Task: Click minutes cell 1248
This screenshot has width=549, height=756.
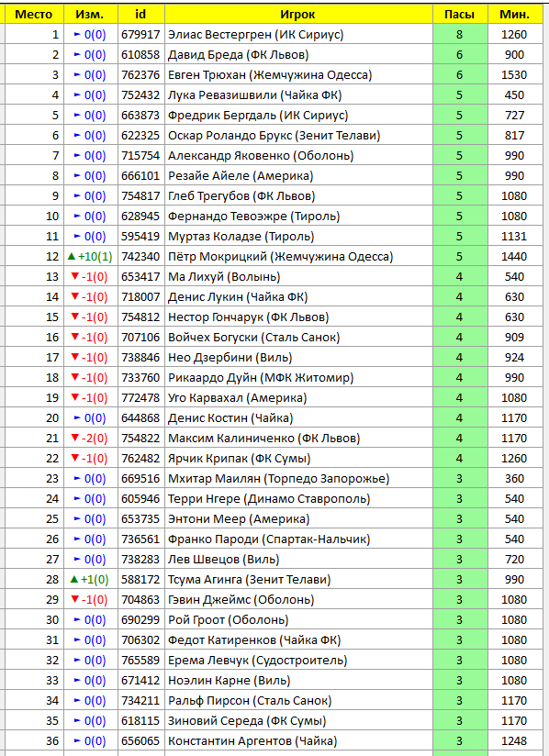Action: click(514, 740)
